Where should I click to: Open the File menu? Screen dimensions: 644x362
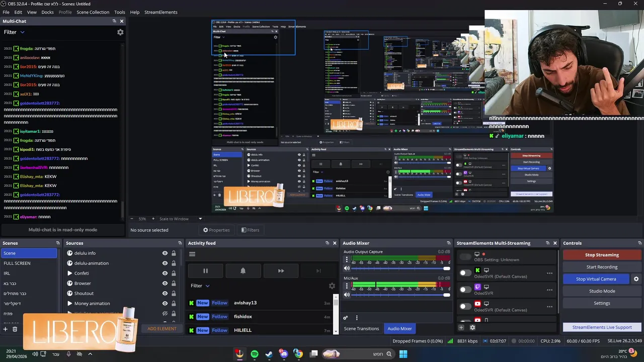pyautogui.click(x=6, y=12)
